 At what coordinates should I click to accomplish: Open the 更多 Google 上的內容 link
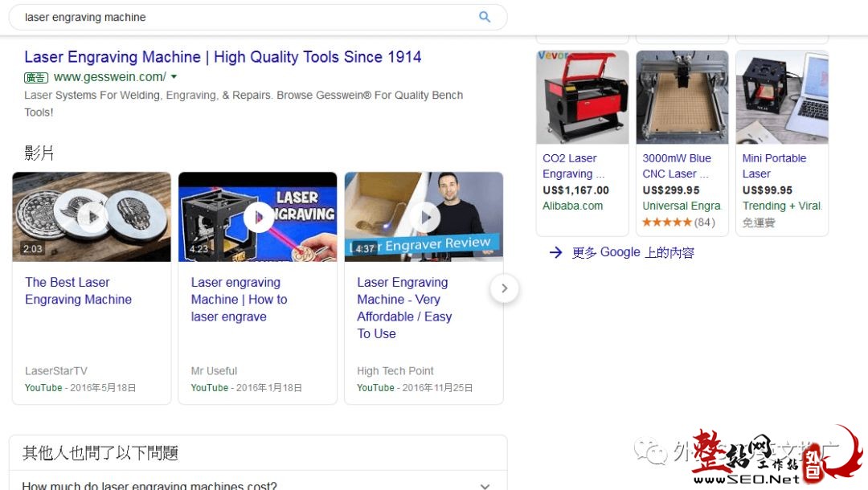[x=633, y=253]
